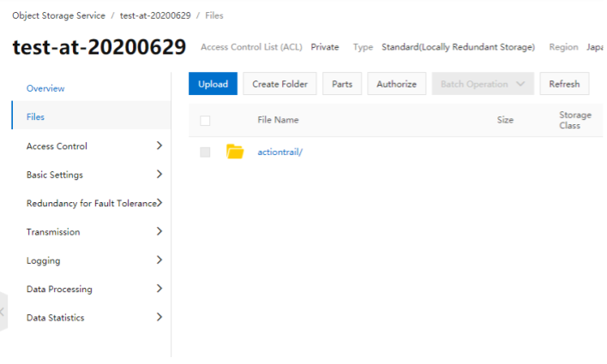The height and width of the screenshot is (364, 607).
Task: Expand the Transmission section chevron
Action: [x=159, y=231]
